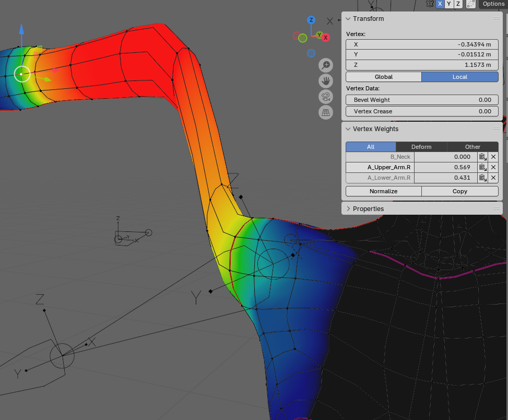Collapse the Vertex Weights panel
Image resolution: width=508 pixels, height=420 pixels.
(348, 129)
